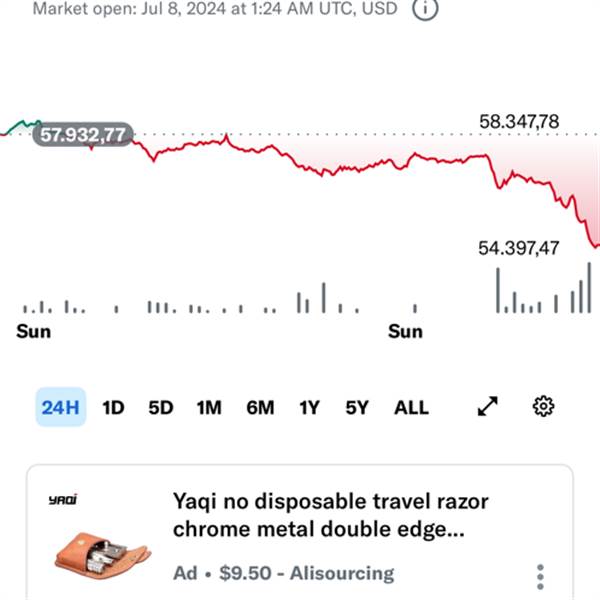
Task: Open the market info circle icon
Action: pos(425,8)
